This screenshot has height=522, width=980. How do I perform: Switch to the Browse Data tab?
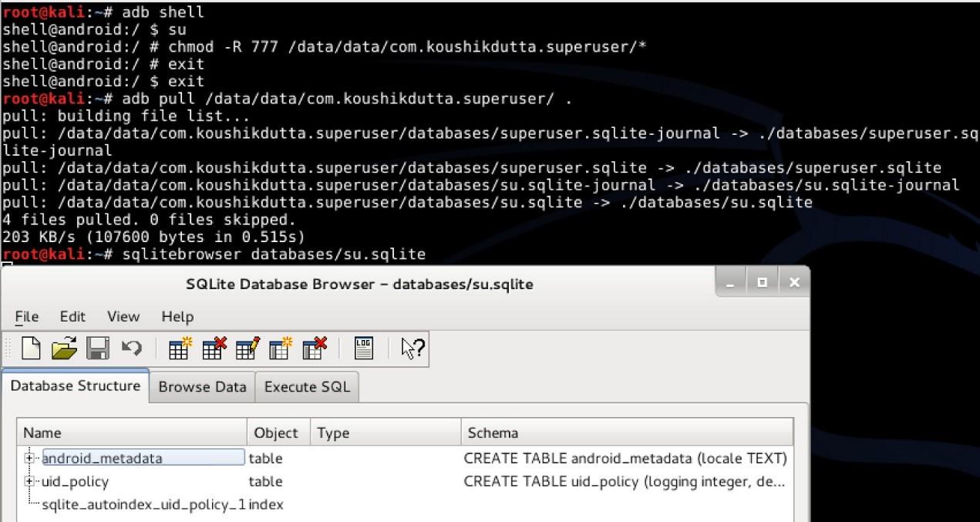(x=202, y=387)
